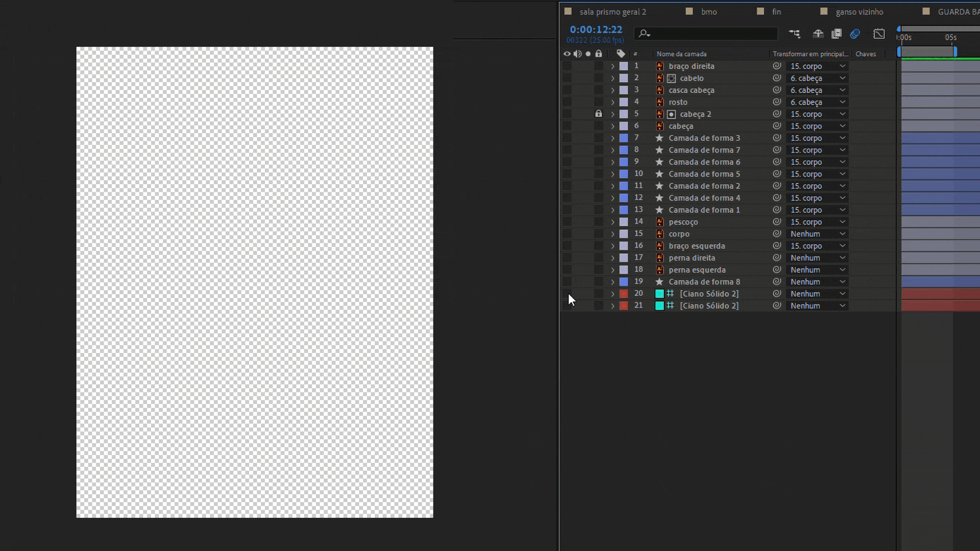Open parent dropdown of perna direita

click(818, 258)
